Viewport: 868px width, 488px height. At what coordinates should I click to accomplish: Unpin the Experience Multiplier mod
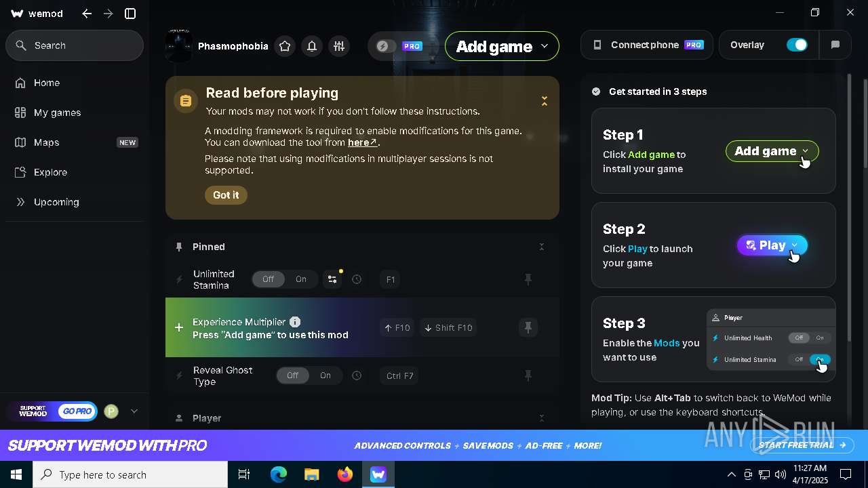528,328
